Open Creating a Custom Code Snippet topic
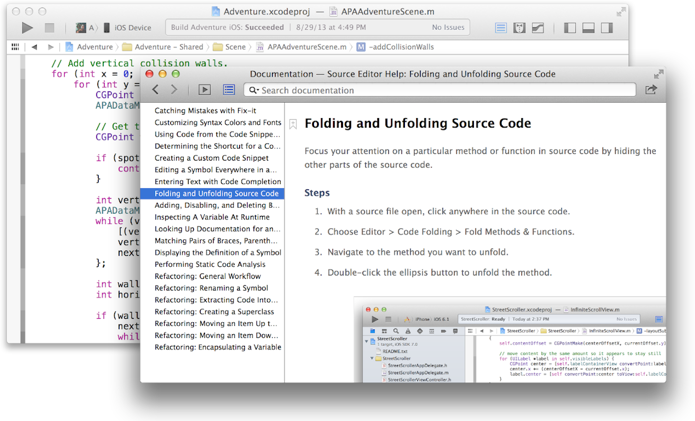 (211, 158)
